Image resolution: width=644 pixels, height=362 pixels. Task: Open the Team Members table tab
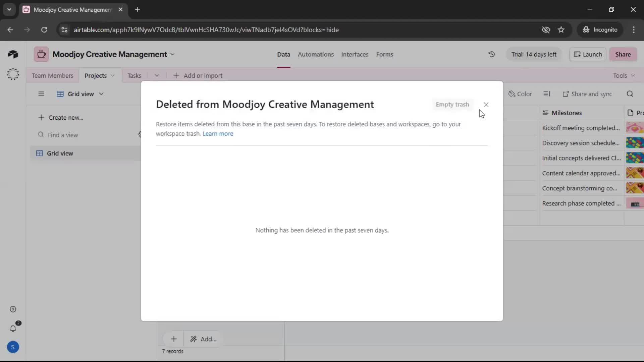pos(53,76)
